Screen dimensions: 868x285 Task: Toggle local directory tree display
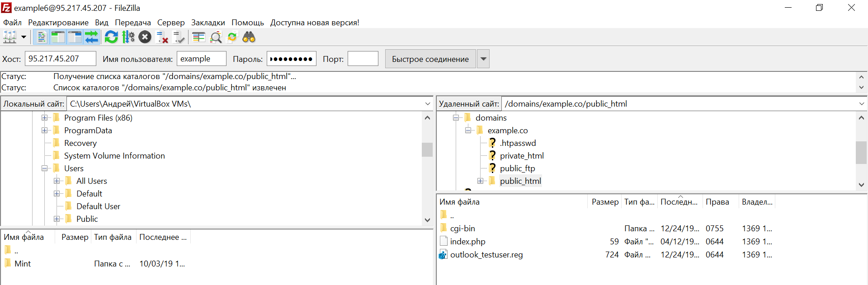pyautogui.click(x=58, y=37)
